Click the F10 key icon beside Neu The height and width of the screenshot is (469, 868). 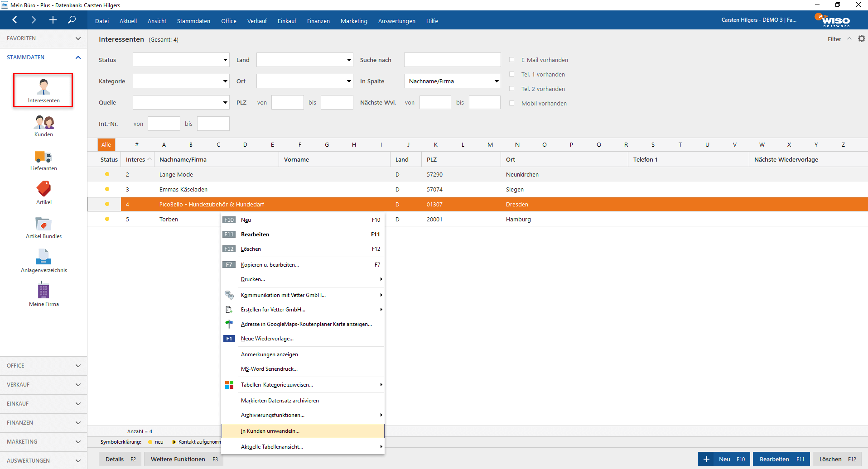[229, 220]
